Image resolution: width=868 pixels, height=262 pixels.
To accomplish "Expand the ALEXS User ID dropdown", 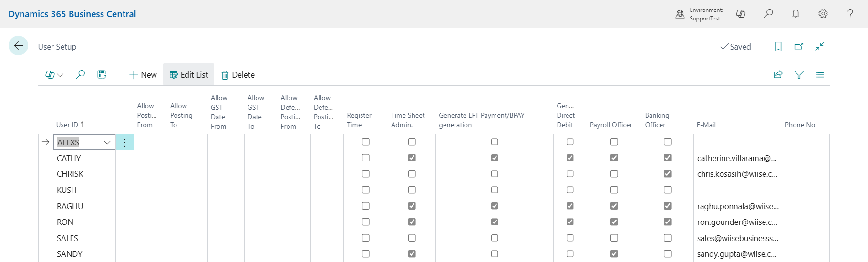I will click(107, 142).
